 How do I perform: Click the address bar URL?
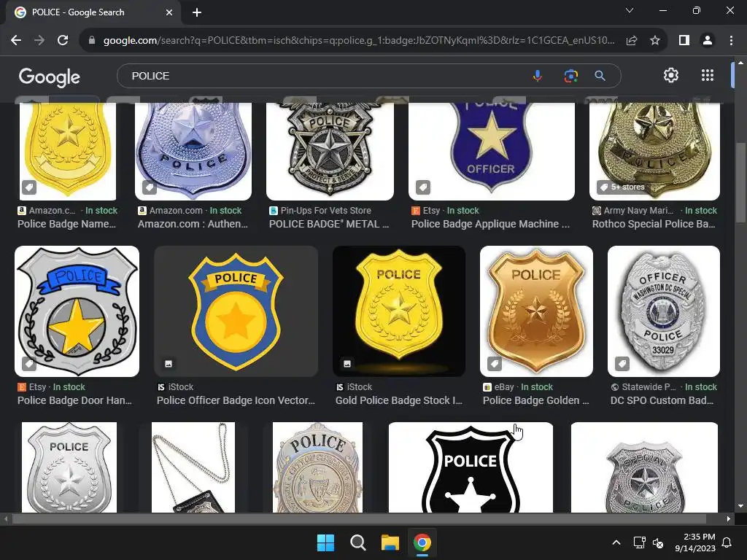coord(358,41)
